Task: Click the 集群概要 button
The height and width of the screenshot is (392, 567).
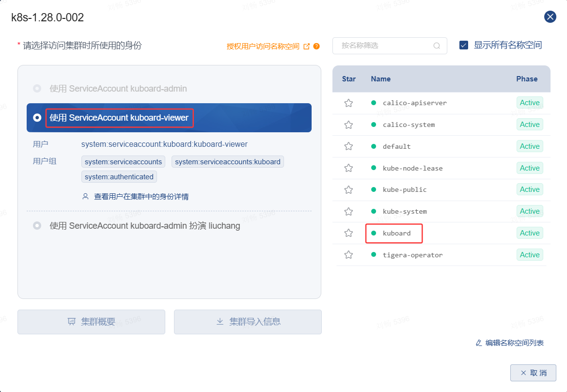Action: [91, 322]
